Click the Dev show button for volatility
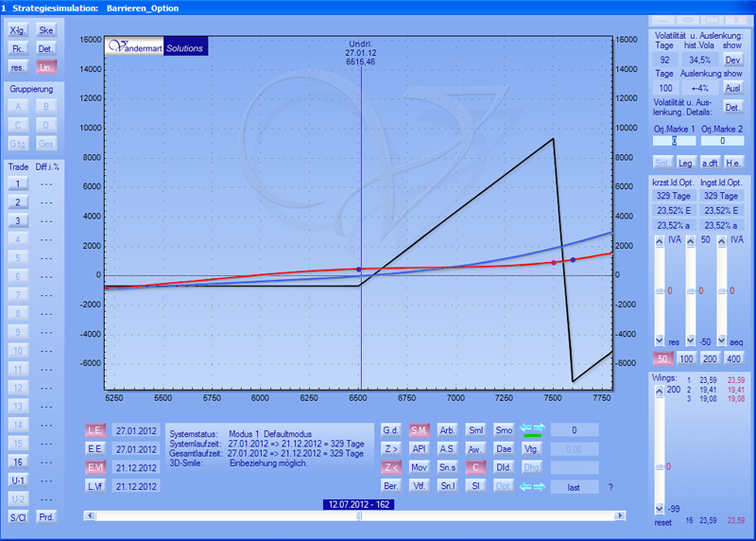This screenshot has height=541, width=756. (732, 60)
